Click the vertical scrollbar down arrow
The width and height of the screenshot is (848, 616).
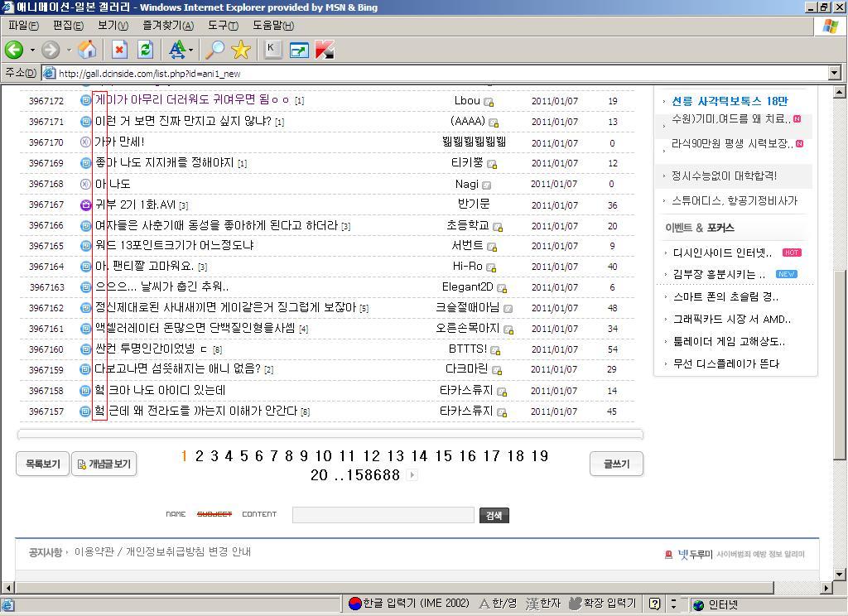[x=840, y=574]
